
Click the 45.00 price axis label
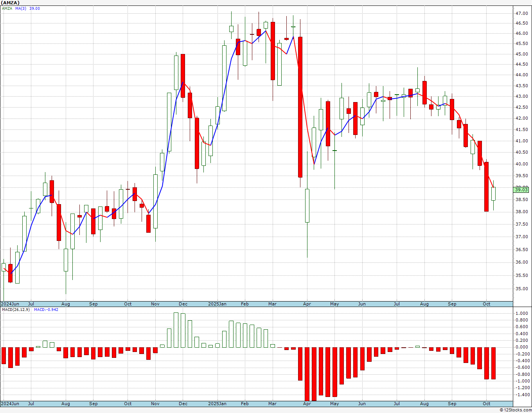(522, 54)
